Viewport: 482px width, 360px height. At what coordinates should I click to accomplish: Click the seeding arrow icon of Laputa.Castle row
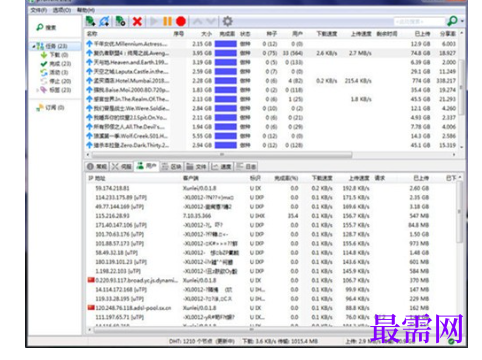click(x=89, y=71)
